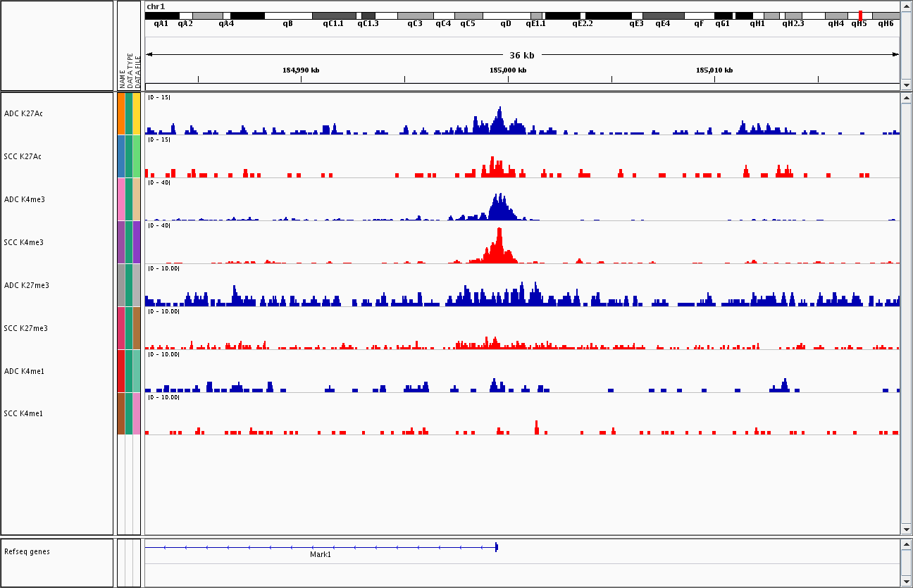Select the Refseq genes track name
913x588 pixels.
[x=27, y=551]
